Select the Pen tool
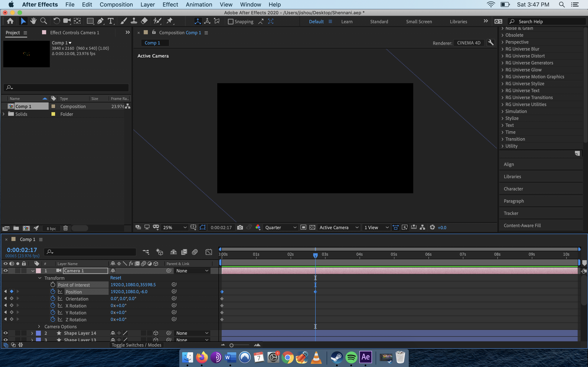 100,21
